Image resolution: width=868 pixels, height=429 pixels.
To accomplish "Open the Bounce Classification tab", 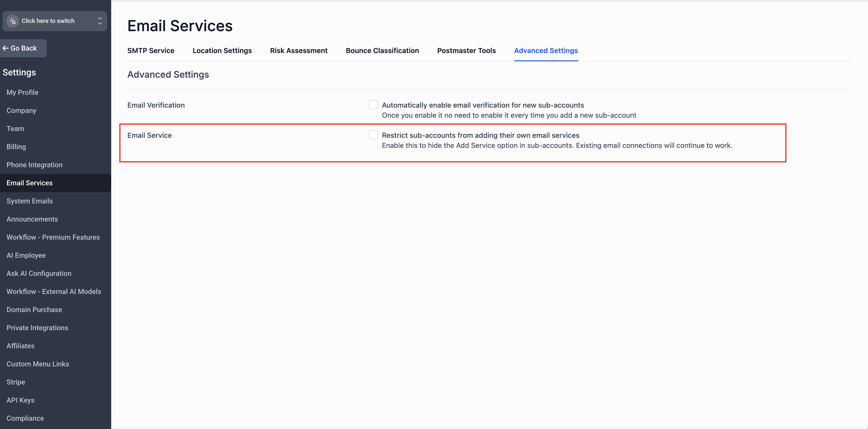I will point(382,51).
